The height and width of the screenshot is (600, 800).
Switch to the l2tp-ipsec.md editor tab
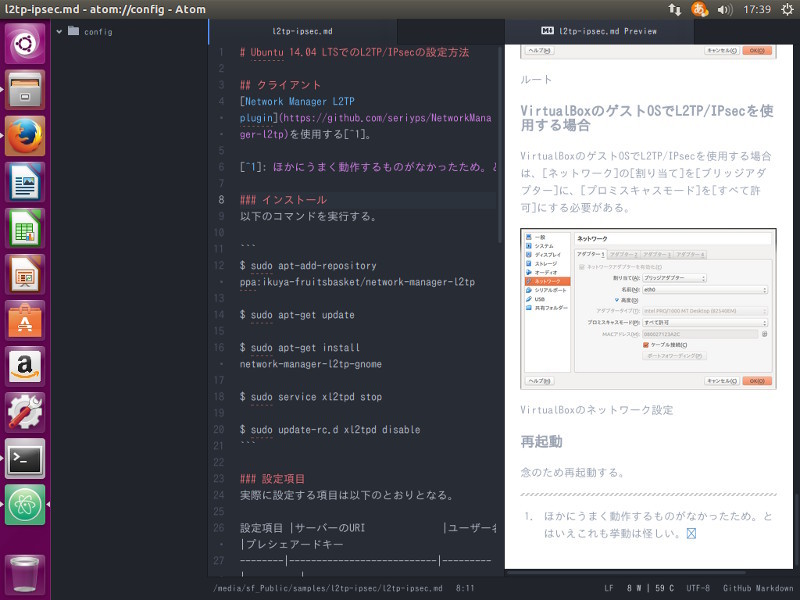tap(303, 31)
